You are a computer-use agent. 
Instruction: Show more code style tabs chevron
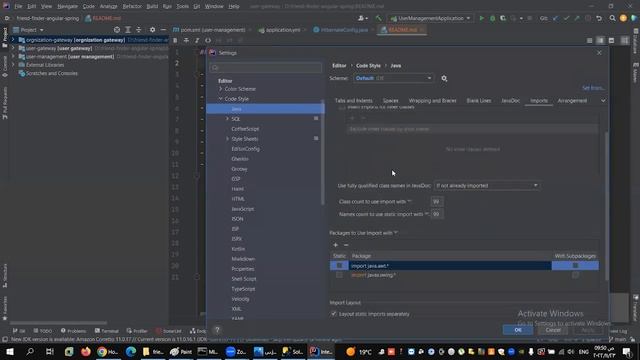point(603,101)
